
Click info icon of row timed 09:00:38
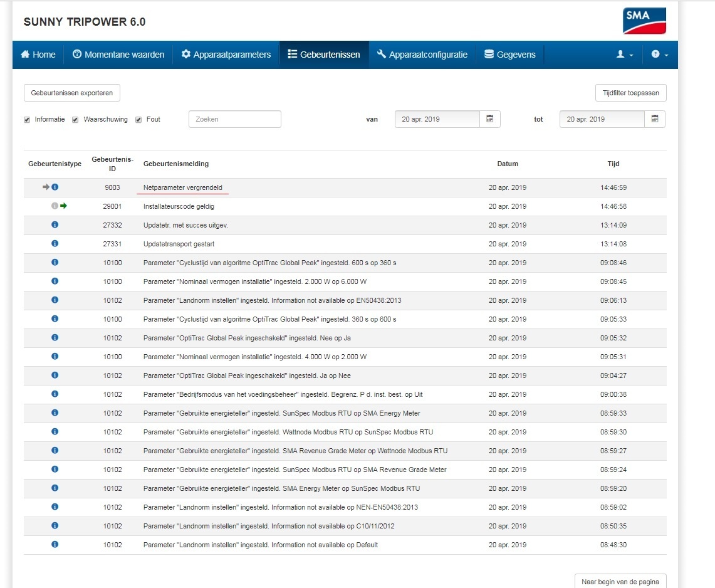click(55, 394)
